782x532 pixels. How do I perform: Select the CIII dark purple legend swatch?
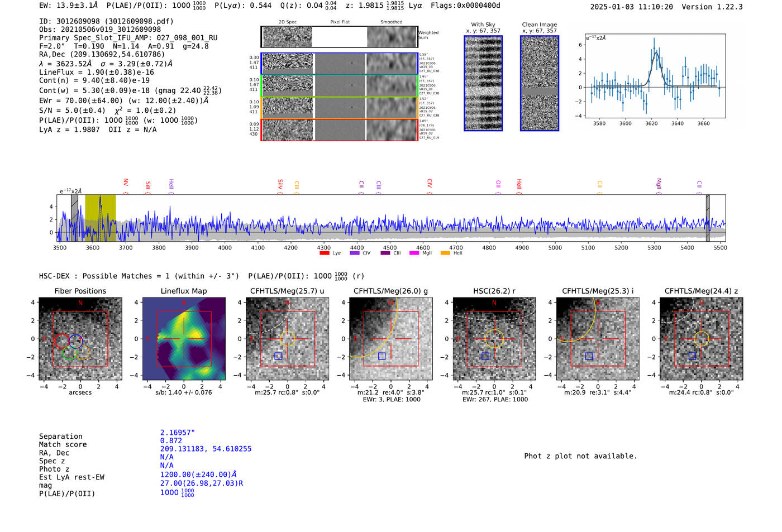pyautogui.click(x=385, y=253)
